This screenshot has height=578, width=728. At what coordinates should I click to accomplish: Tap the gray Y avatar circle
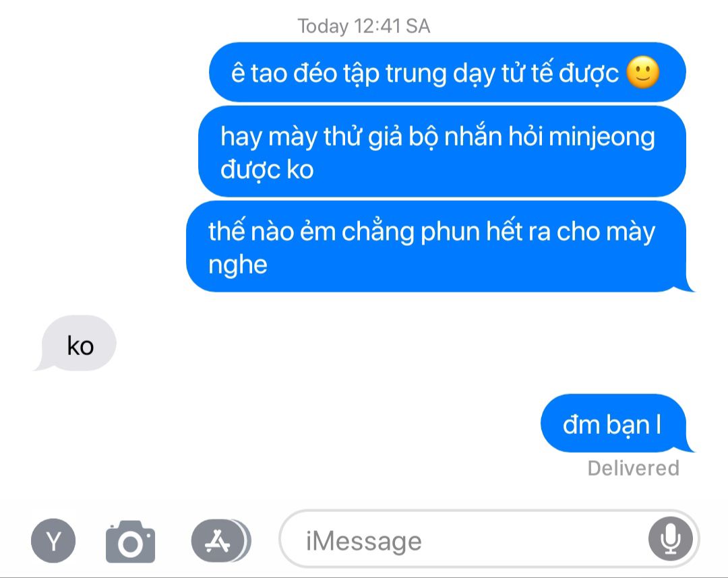[x=53, y=541]
